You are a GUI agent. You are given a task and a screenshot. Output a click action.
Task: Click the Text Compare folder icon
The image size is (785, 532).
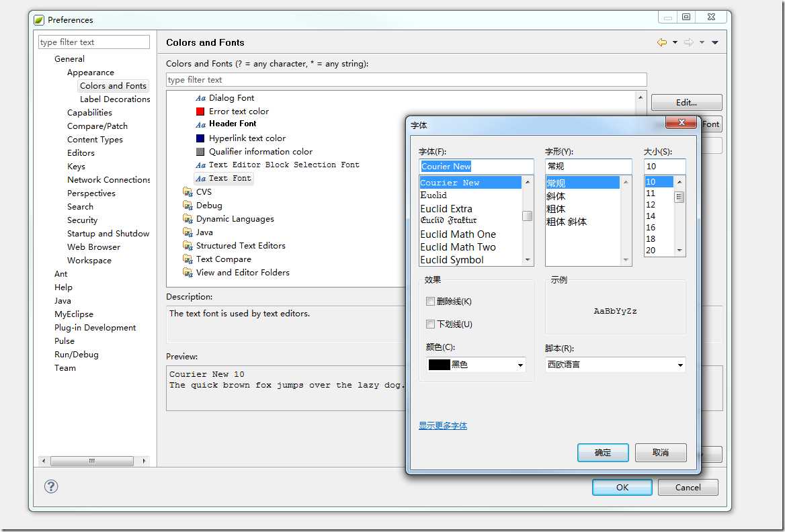(x=188, y=259)
